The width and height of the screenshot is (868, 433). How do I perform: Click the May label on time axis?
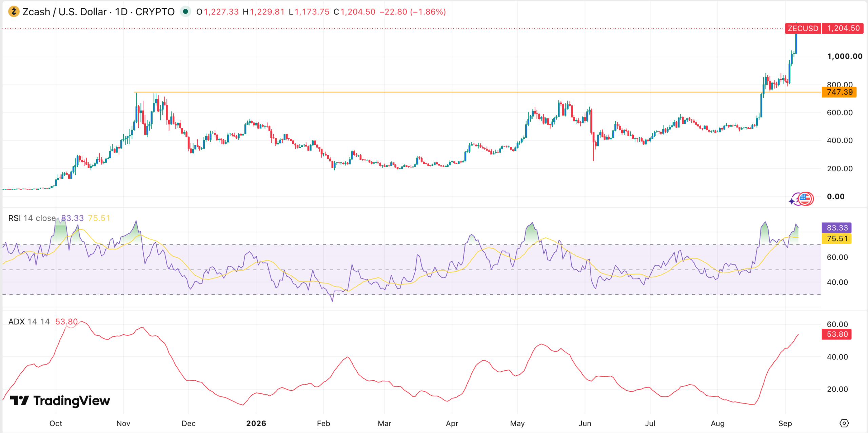[517, 424]
